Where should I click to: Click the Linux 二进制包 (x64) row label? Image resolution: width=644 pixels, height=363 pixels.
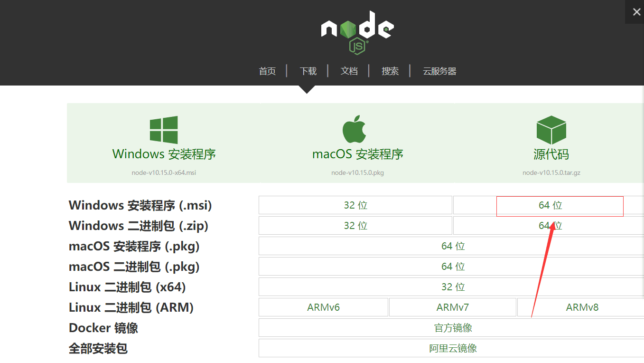[127, 287]
